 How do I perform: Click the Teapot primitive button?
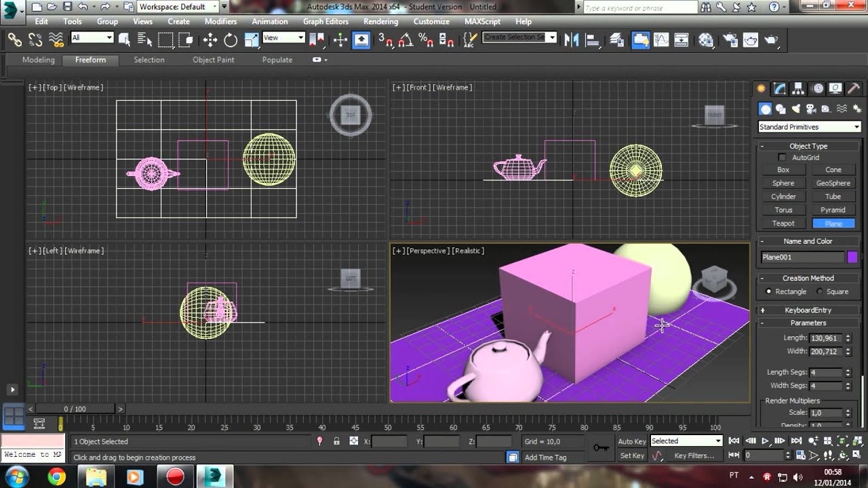coord(783,223)
